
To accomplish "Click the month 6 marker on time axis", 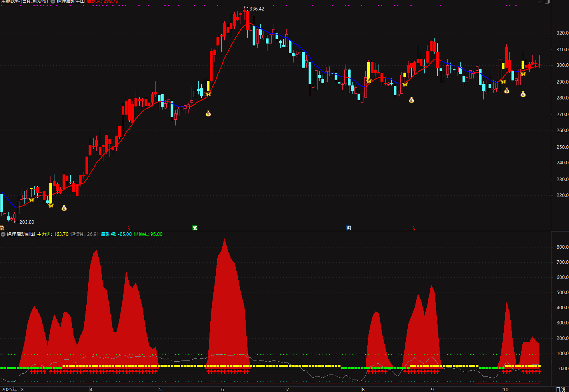I will click(223, 389).
